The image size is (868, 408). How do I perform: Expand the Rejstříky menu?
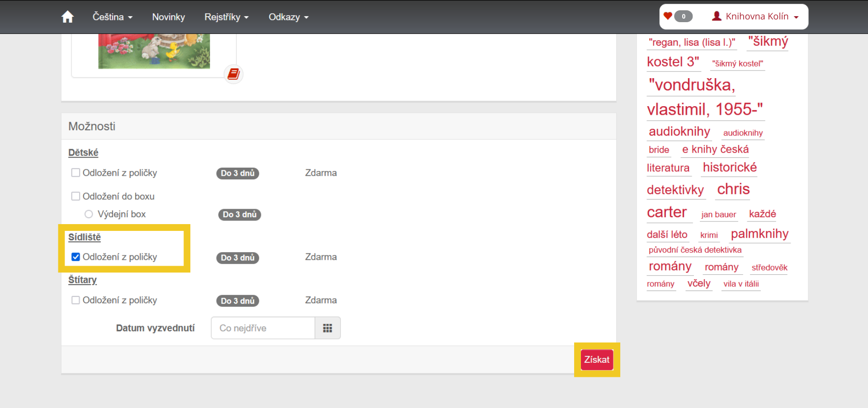(x=226, y=17)
